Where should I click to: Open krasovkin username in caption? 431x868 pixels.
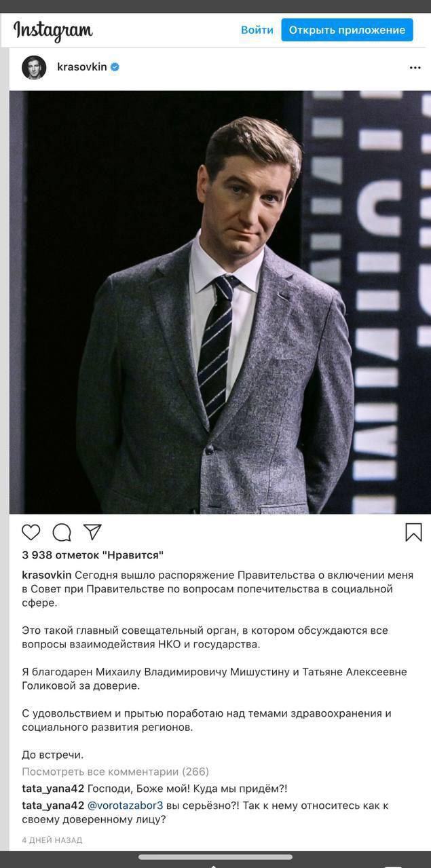(47, 575)
